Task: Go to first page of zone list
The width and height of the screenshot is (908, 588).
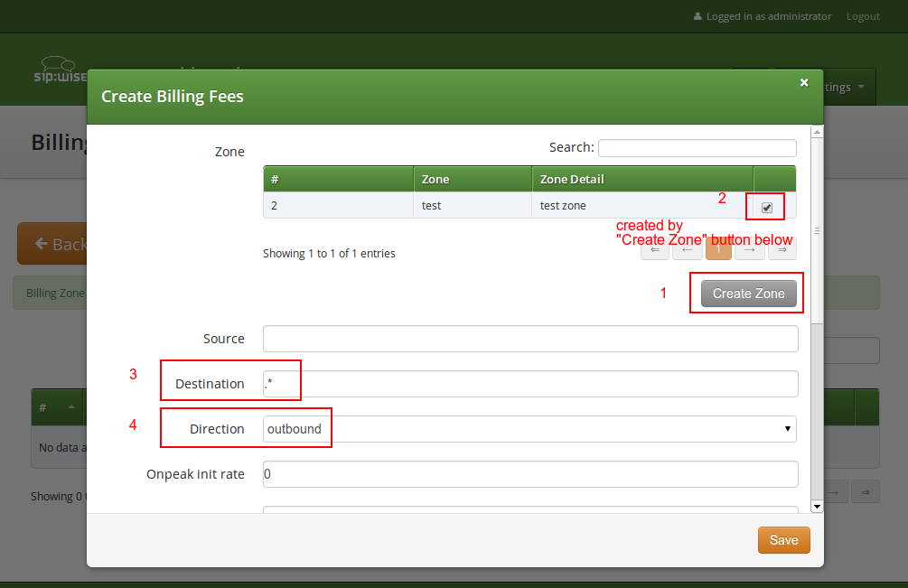Action: (x=655, y=249)
